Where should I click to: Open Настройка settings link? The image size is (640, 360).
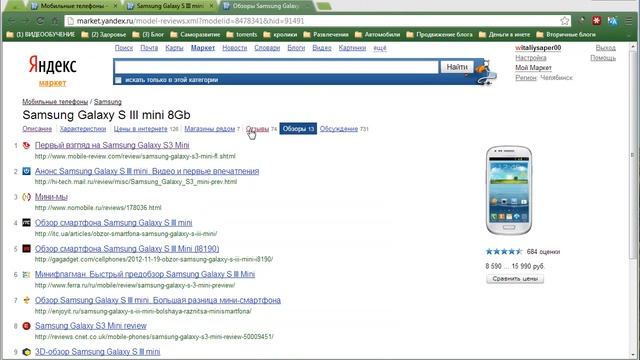click(531, 58)
